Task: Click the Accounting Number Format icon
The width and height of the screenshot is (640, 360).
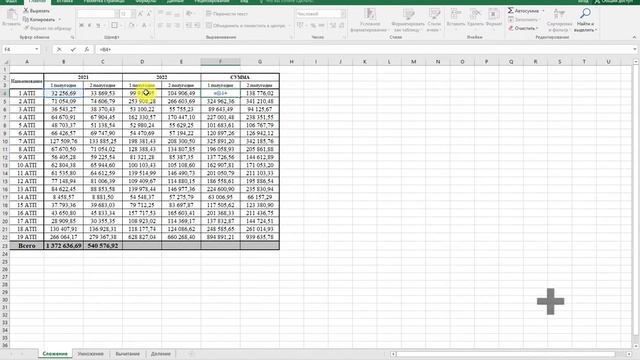Action: click(x=300, y=25)
